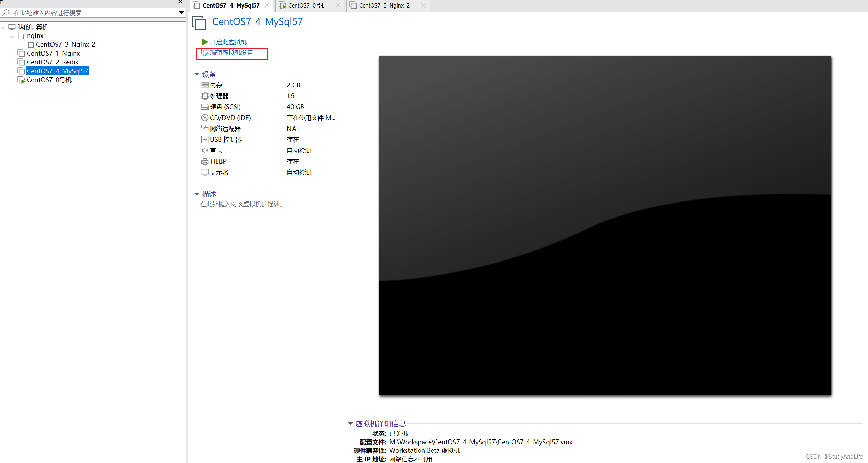Click the processor device icon
The width and height of the screenshot is (868, 463).
205,96
